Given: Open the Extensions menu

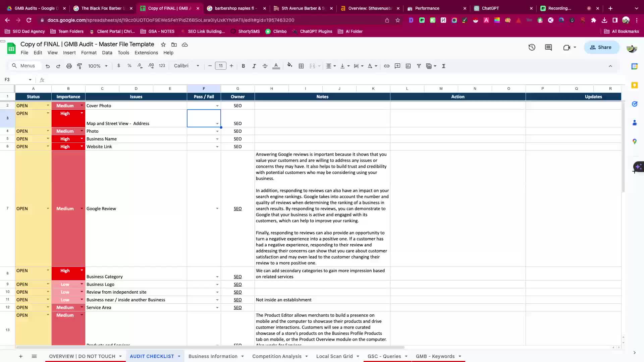Looking at the screenshot, I should [x=146, y=53].
